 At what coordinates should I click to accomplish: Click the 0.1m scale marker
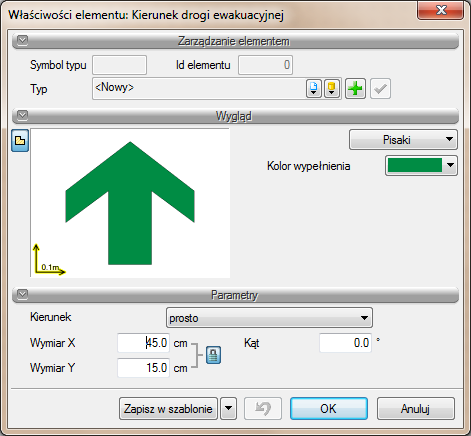tap(49, 260)
